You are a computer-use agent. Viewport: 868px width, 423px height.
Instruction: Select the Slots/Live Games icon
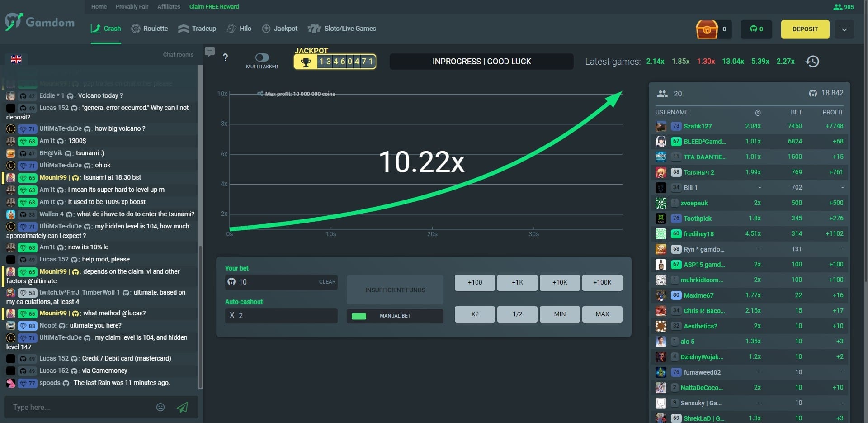click(314, 29)
